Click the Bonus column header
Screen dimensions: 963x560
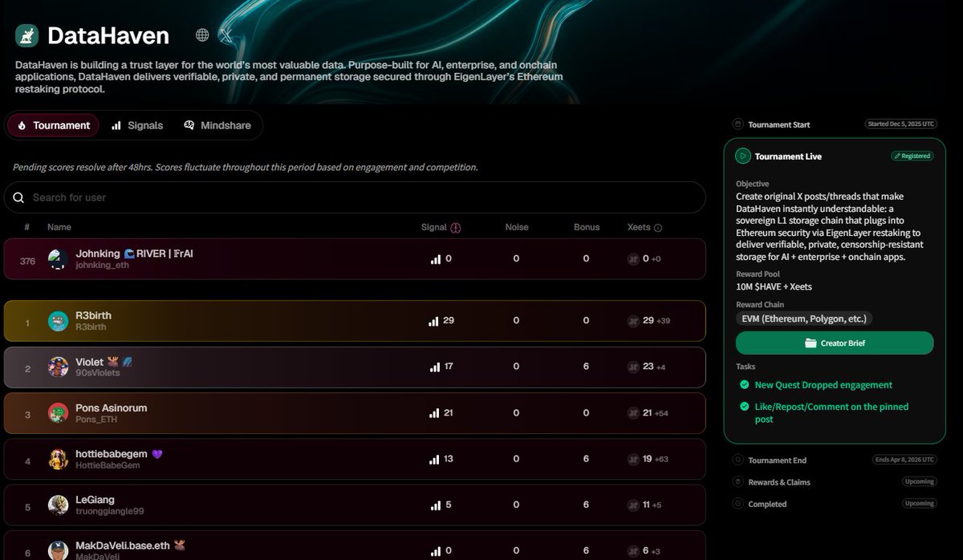(587, 227)
